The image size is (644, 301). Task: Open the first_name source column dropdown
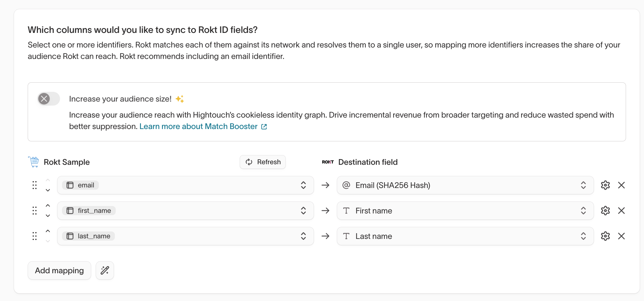point(185,211)
